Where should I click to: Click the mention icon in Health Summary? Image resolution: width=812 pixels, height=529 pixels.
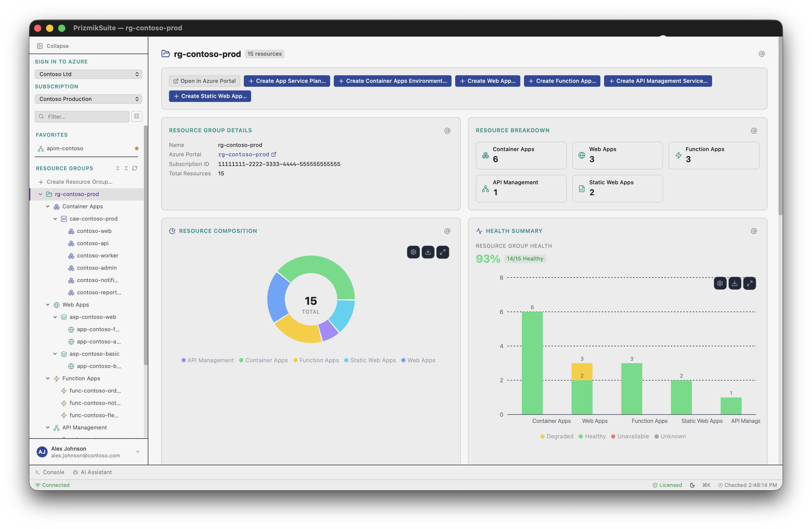[754, 231]
